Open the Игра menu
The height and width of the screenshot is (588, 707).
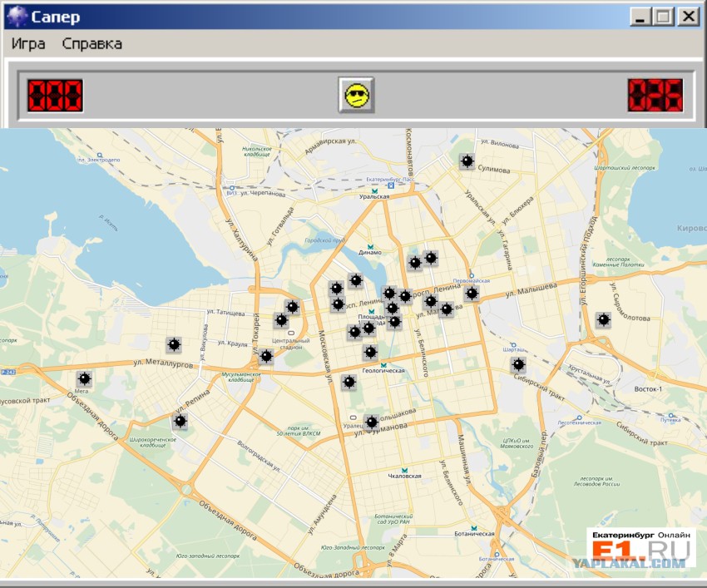coord(28,44)
